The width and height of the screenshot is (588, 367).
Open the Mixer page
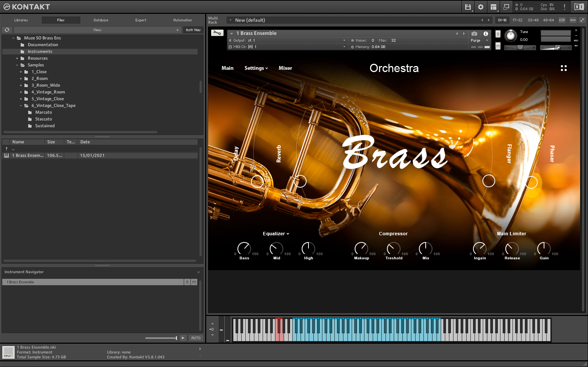pos(285,68)
